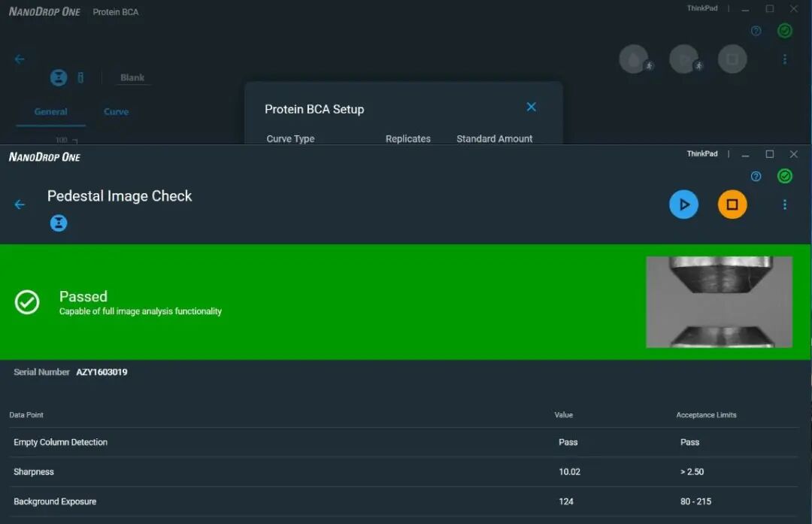The height and width of the screenshot is (524, 812).
Task: Click the Sharpness row label
Action: click(34, 471)
